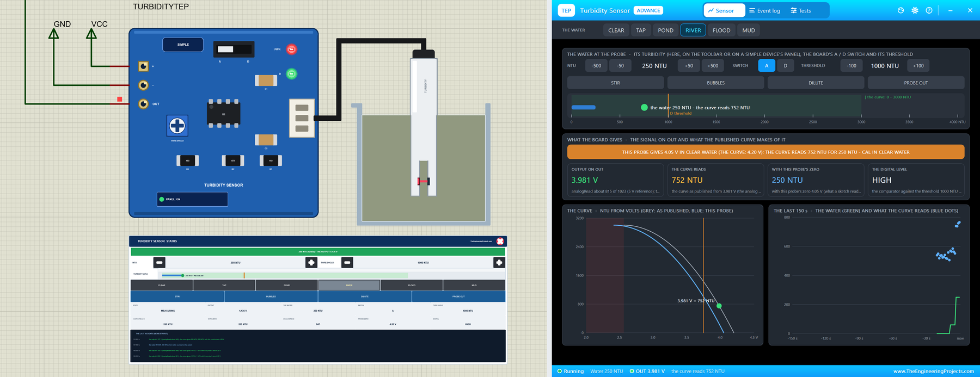
Task: Switch to the Event log tab
Action: pyautogui.click(x=764, y=10)
